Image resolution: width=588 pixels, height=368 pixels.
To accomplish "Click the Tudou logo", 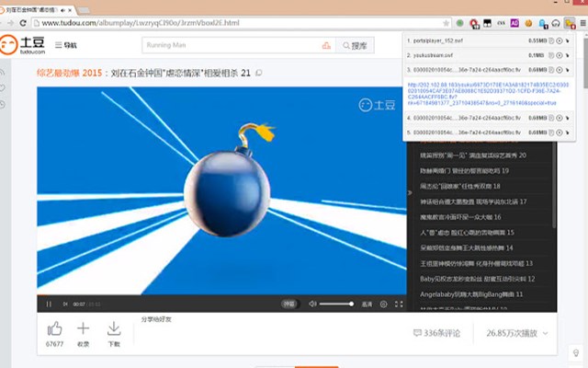I will coord(22,45).
